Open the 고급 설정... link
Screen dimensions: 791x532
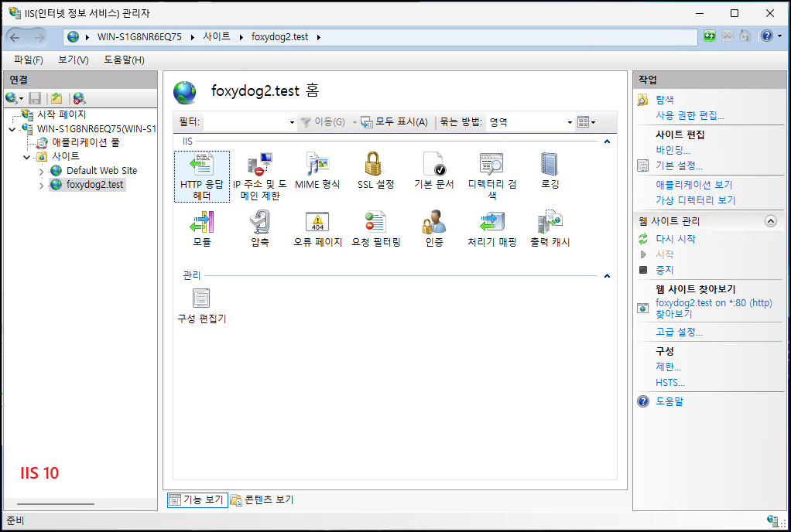click(x=679, y=332)
